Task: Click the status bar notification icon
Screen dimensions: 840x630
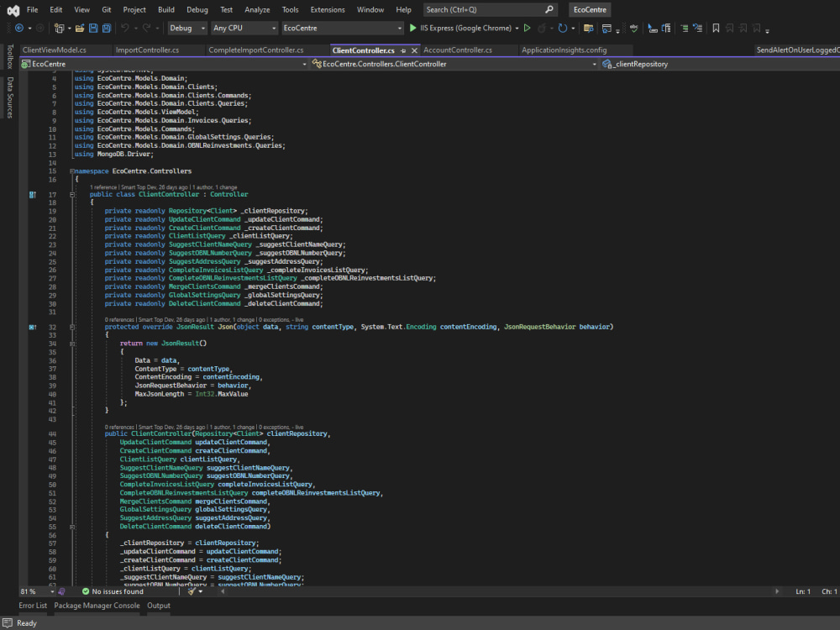Action: 8,622
